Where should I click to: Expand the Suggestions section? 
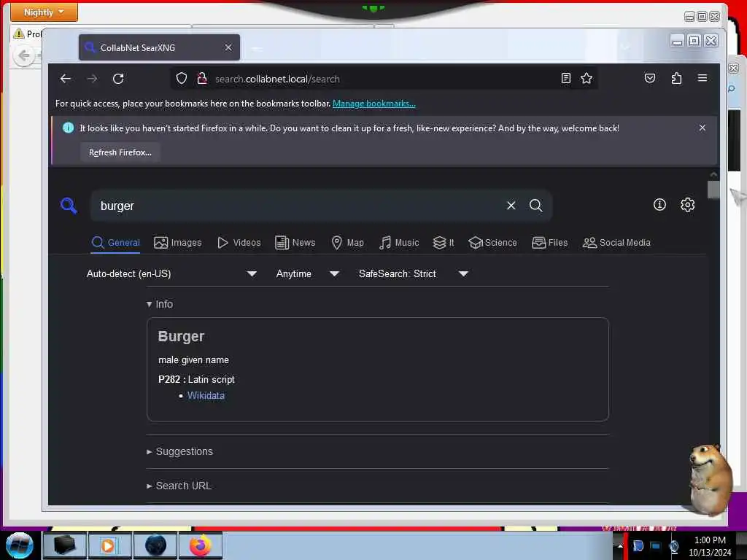coord(179,451)
